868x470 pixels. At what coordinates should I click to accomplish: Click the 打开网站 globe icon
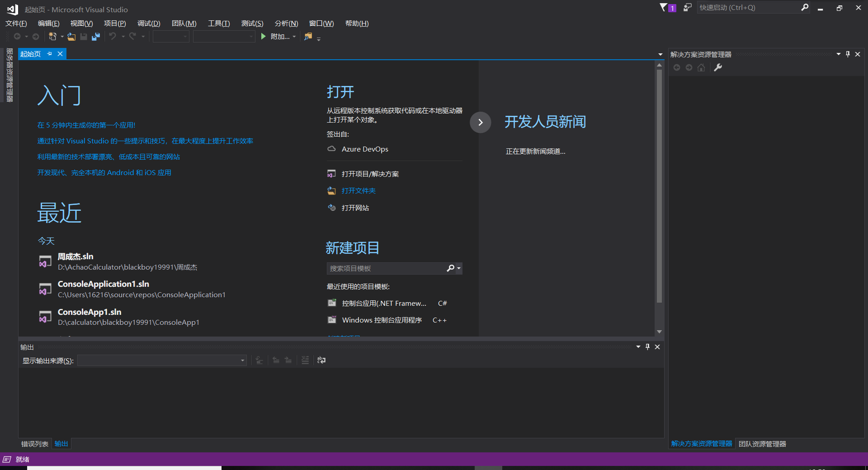tap(331, 208)
